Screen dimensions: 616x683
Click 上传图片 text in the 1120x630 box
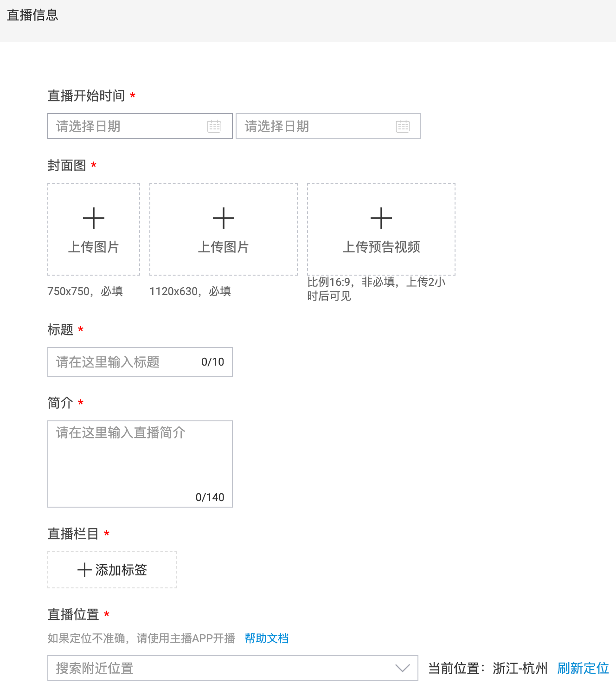click(224, 247)
